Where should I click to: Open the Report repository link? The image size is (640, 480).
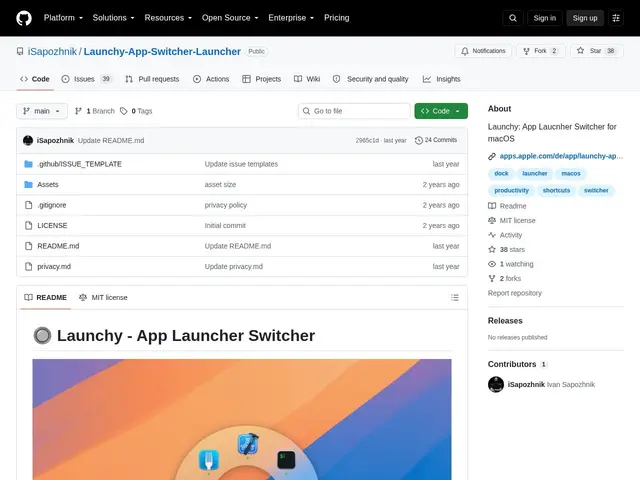pos(515,293)
